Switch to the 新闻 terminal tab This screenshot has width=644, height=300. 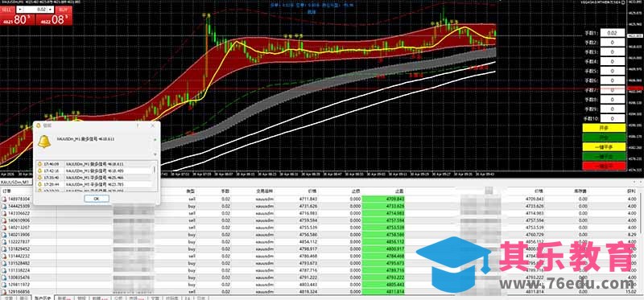tap(65, 298)
